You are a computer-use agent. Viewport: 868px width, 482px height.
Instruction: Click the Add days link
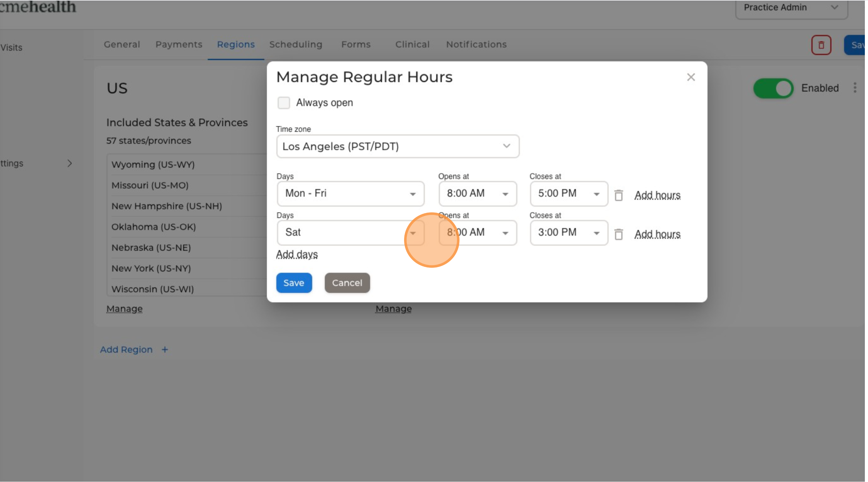click(x=297, y=255)
